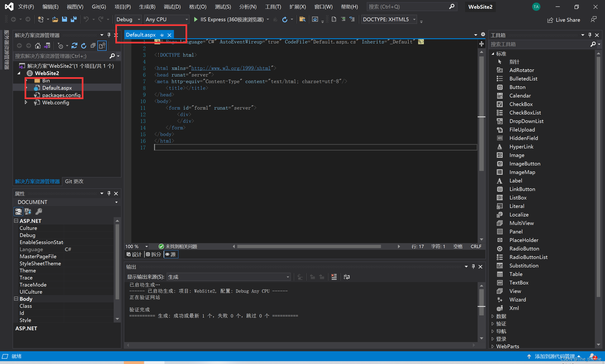The width and height of the screenshot is (605, 364).
Task: Open the DOCTYPE: XHTML5 dropdown
Action: click(389, 19)
